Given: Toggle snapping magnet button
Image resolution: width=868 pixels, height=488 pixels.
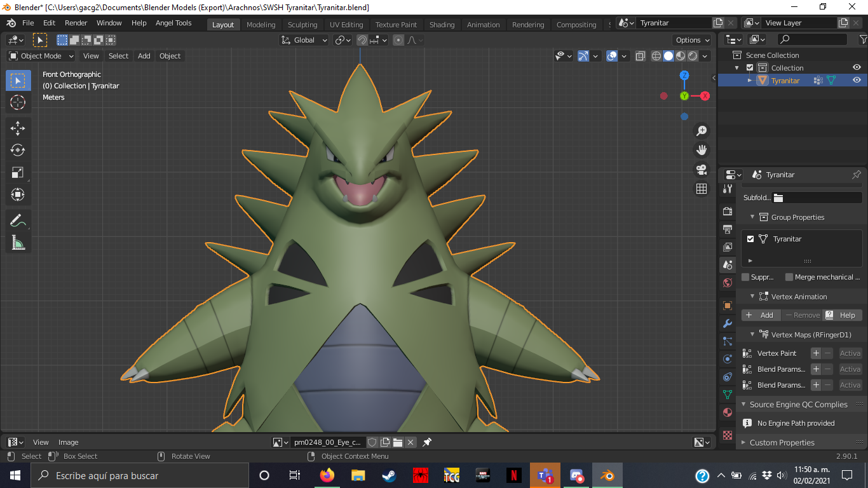Looking at the screenshot, I should click(x=362, y=40).
